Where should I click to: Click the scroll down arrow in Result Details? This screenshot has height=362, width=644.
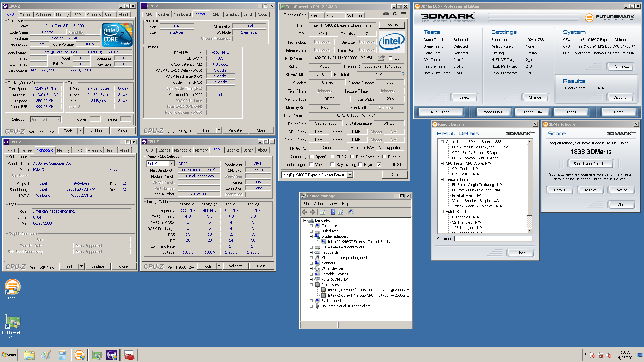[530, 231]
